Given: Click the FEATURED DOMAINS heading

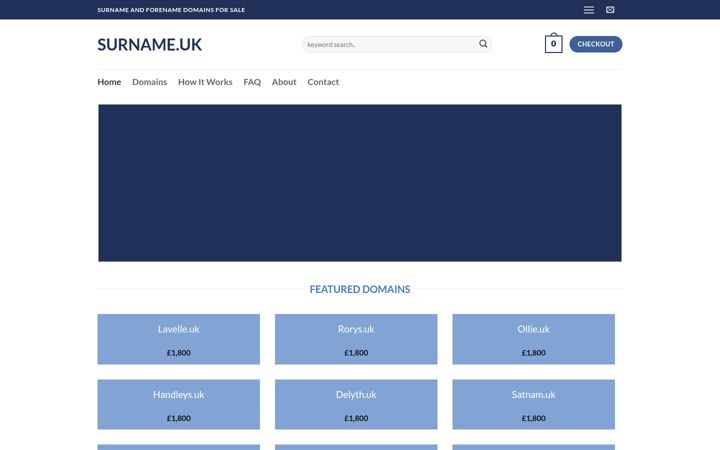Looking at the screenshot, I should tap(360, 289).
